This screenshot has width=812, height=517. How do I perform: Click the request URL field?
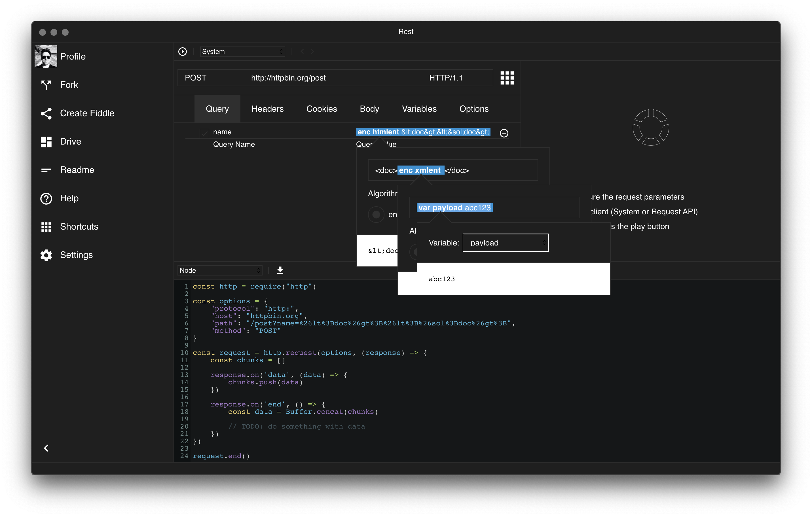[x=288, y=78]
